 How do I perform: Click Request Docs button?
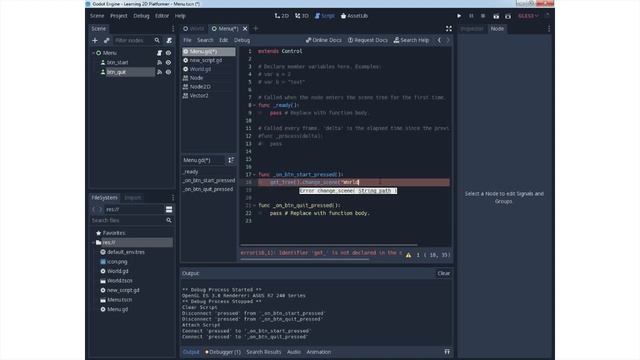[x=368, y=40]
